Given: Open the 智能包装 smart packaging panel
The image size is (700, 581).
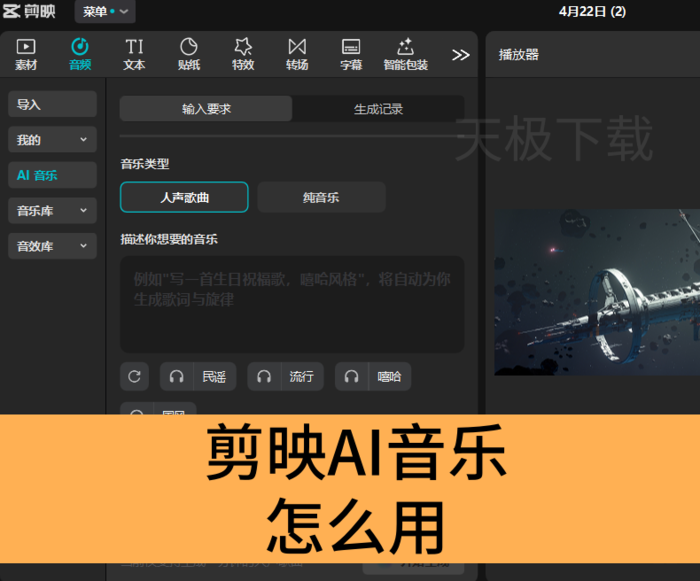Looking at the screenshot, I should pos(405,54).
